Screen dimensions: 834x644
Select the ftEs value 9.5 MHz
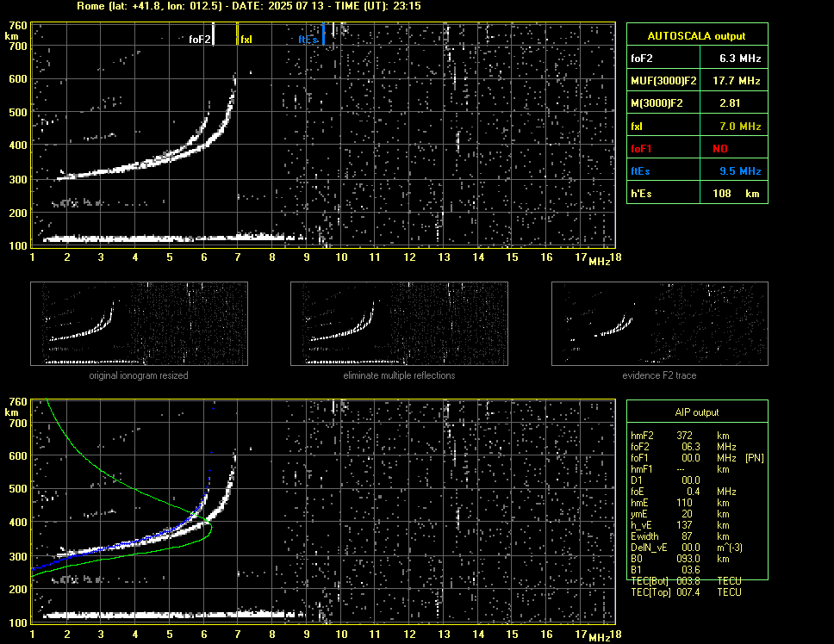coord(740,171)
